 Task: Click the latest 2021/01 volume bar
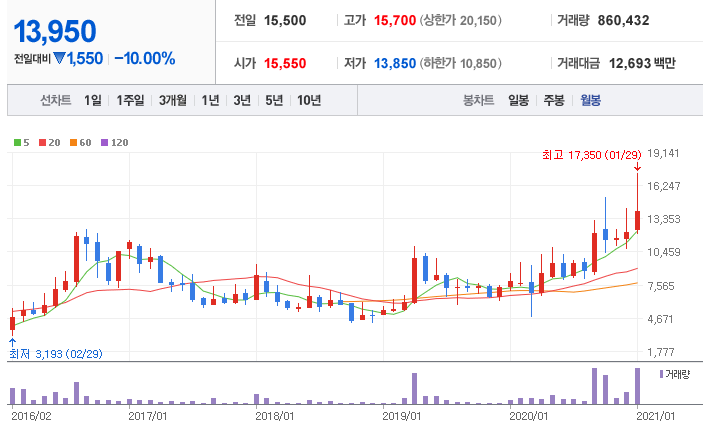tap(637, 386)
